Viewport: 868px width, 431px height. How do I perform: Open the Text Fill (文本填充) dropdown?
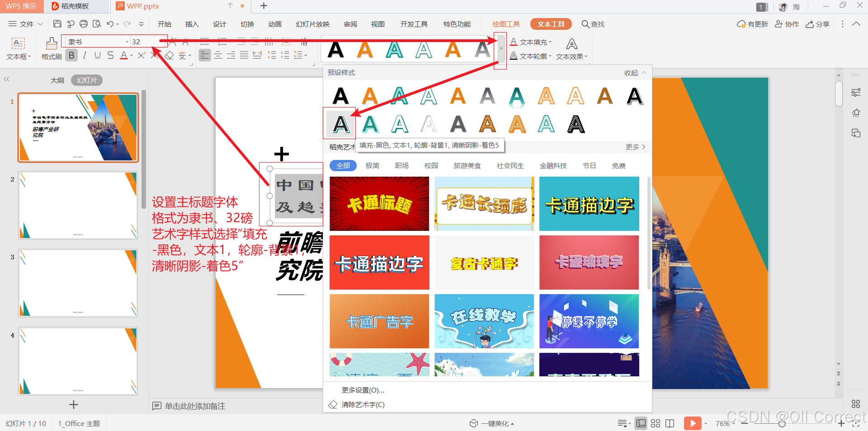coord(531,42)
